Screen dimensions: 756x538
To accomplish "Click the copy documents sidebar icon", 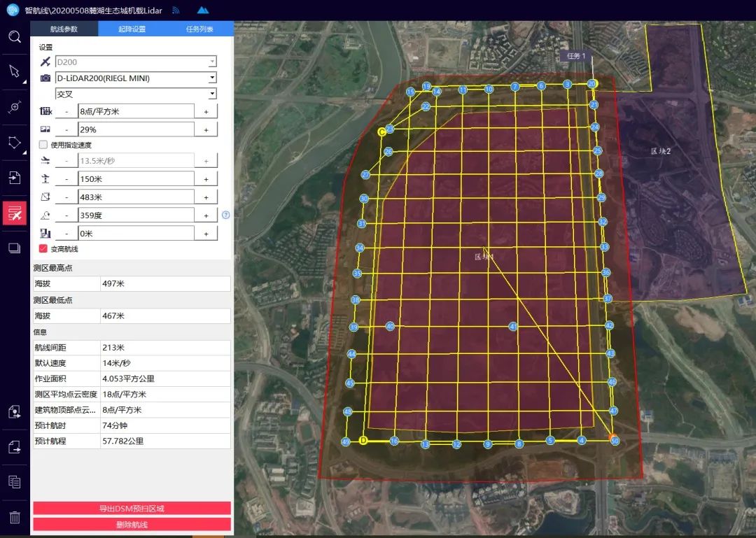I will pyautogui.click(x=15, y=481).
